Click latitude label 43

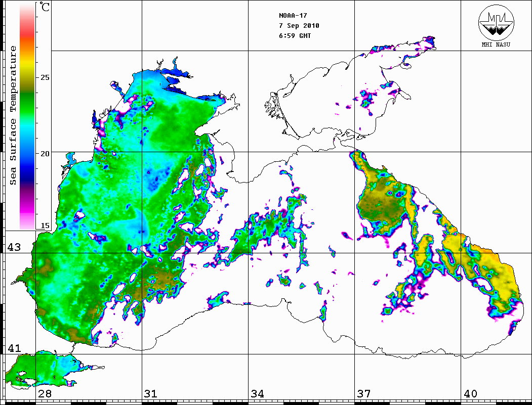[x=14, y=247]
